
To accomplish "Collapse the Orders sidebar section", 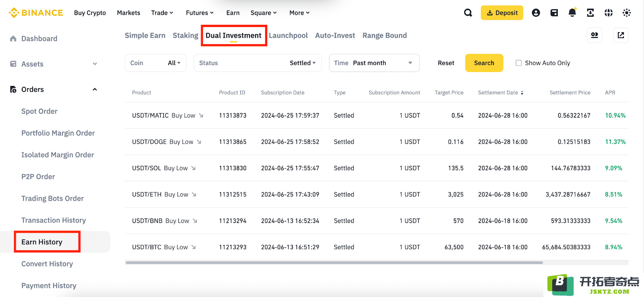I will click(x=95, y=89).
